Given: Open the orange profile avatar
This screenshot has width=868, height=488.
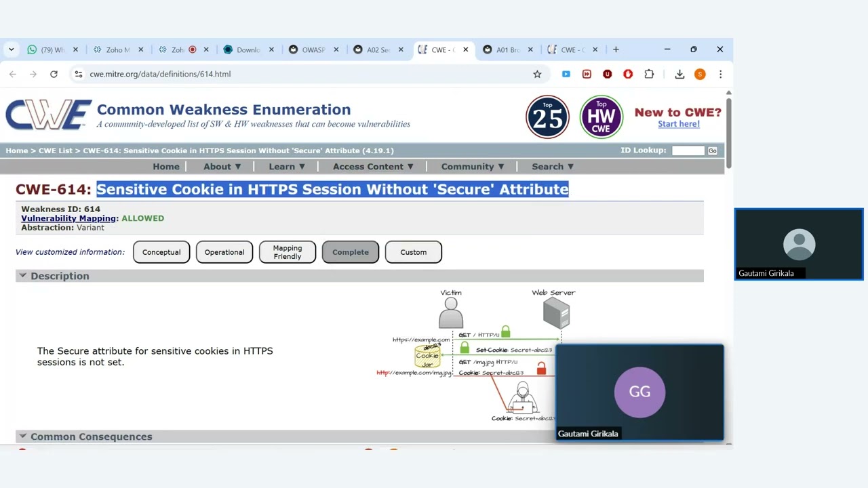Looking at the screenshot, I should coord(700,74).
